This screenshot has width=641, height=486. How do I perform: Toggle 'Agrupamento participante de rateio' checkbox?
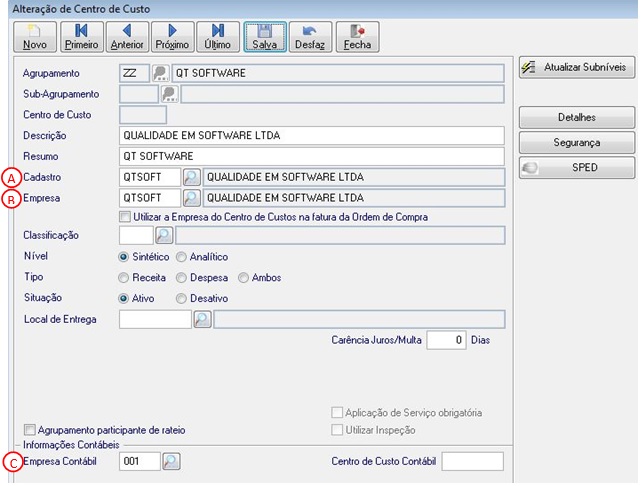(x=29, y=430)
